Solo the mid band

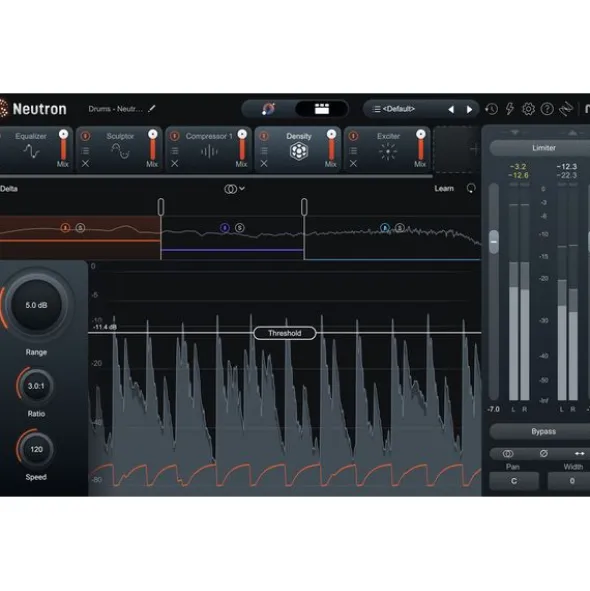point(240,228)
